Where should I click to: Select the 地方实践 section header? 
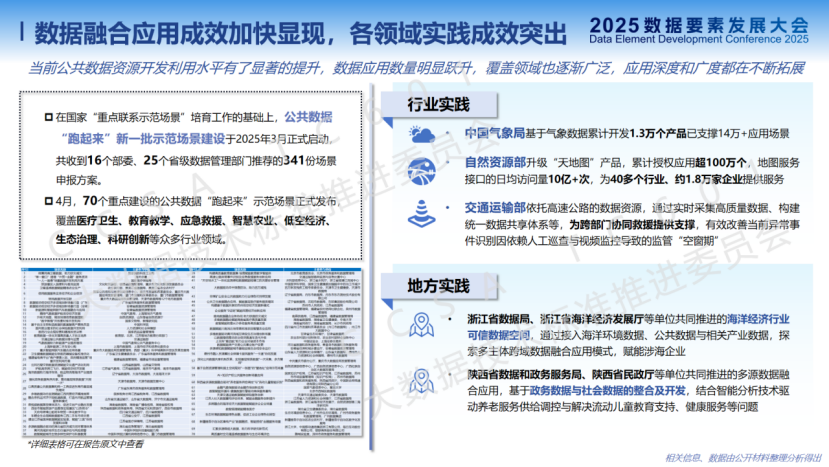pos(438,284)
